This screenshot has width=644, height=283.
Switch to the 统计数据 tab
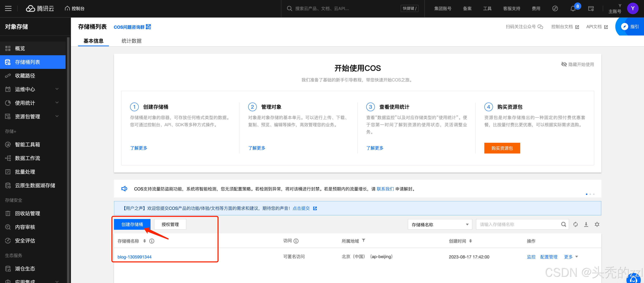132,41
